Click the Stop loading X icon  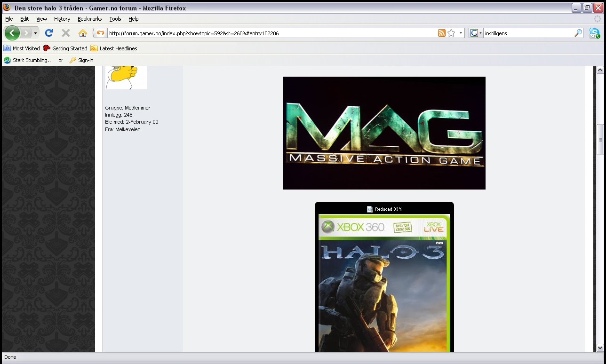click(x=66, y=33)
